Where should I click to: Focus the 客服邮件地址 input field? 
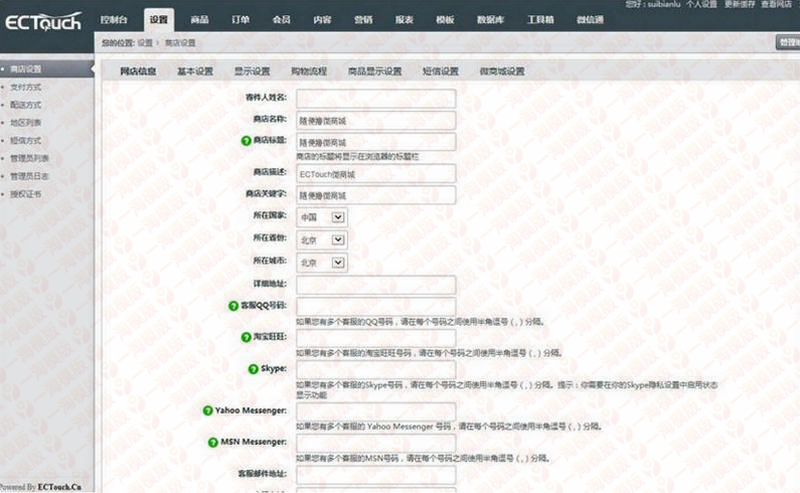click(376, 475)
